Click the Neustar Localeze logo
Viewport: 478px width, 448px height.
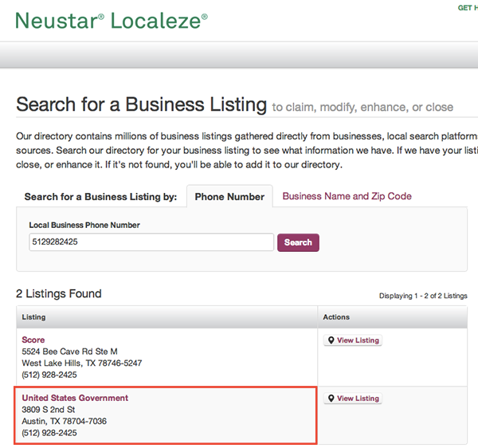(x=112, y=20)
